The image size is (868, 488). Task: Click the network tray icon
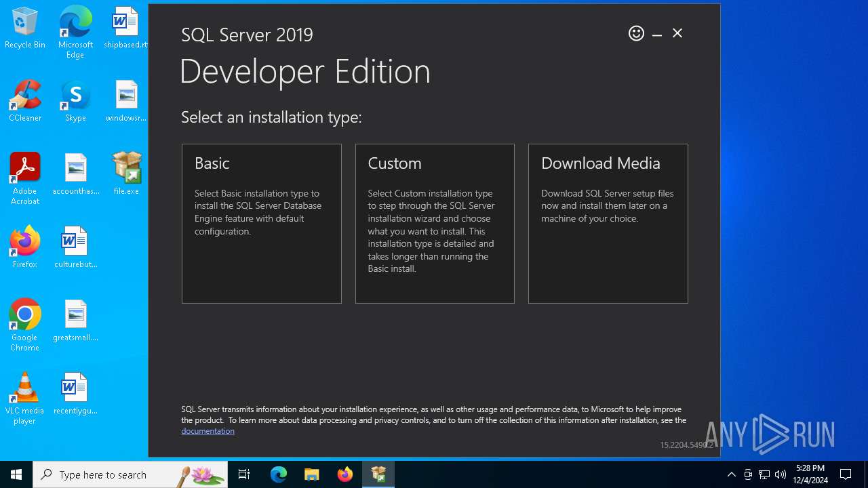(x=764, y=474)
